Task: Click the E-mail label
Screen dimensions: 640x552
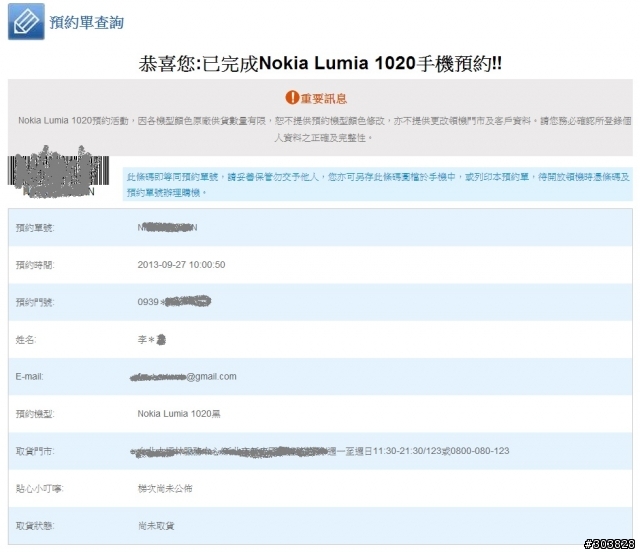Action: tap(29, 376)
